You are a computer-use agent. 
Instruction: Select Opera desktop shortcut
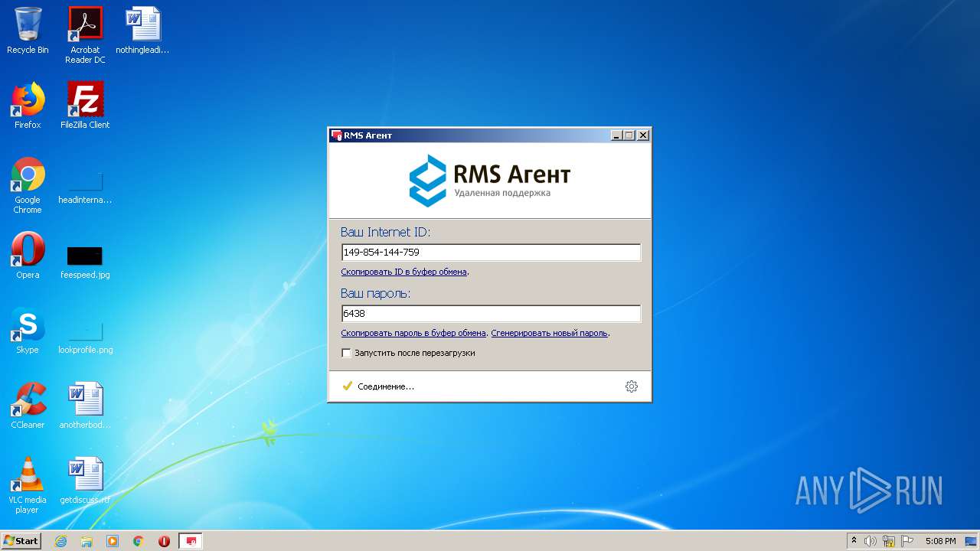28,256
